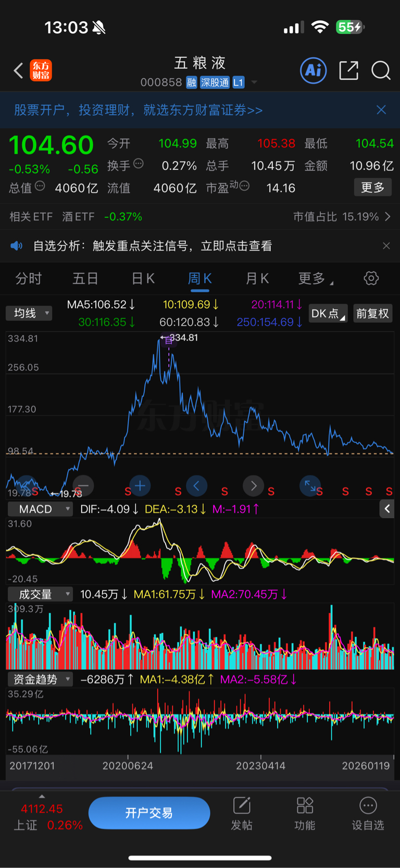Switch to the 五日 tab

tap(85, 278)
